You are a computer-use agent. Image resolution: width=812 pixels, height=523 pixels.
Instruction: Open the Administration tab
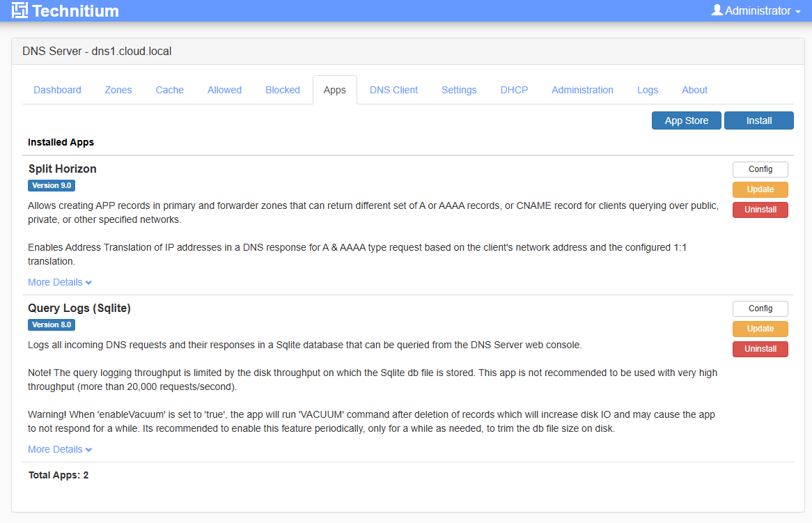click(x=582, y=90)
